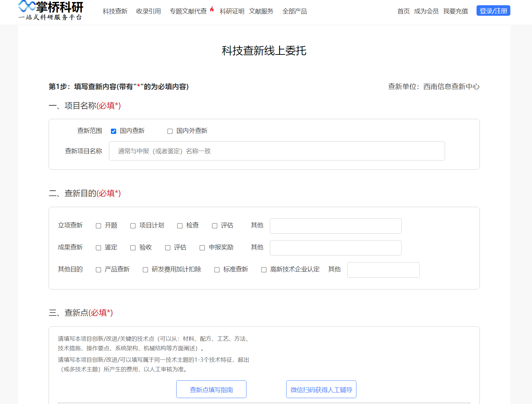
Task: Open the 科研证明 menu
Action: 232,11
